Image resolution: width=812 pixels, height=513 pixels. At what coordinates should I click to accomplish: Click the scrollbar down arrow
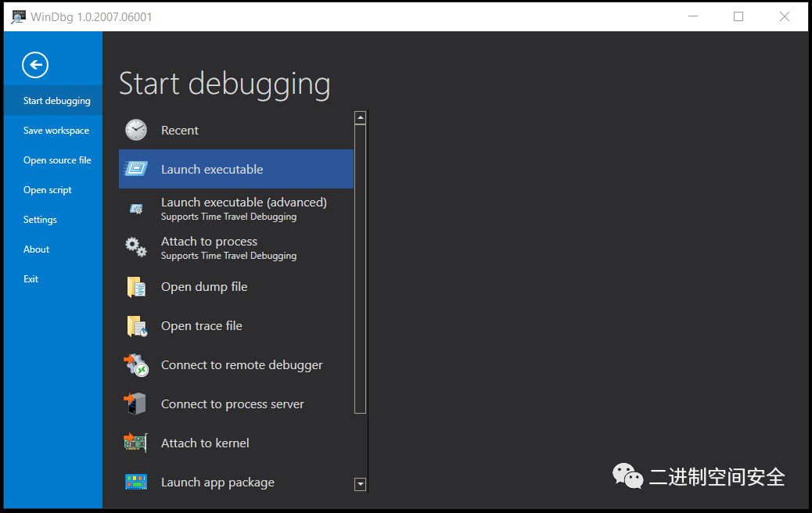(361, 485)
